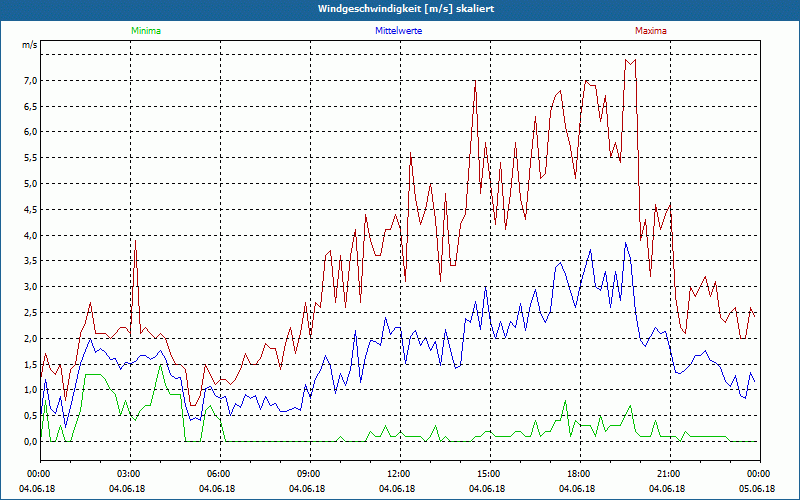Click the title 'Windgeschwindigkeit [m/s] skaliert'
The image size is (800, 500).
coord(406,9)
